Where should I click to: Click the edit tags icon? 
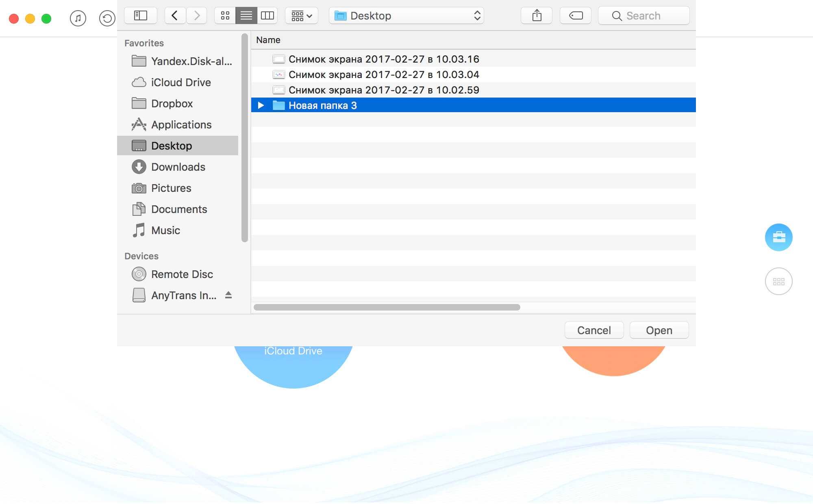575,16
